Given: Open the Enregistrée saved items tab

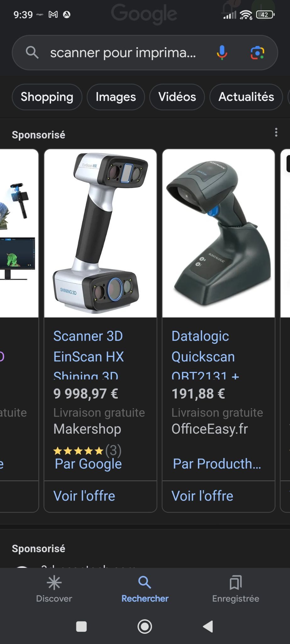Looking at the screenshot, I should coord(236,589).
